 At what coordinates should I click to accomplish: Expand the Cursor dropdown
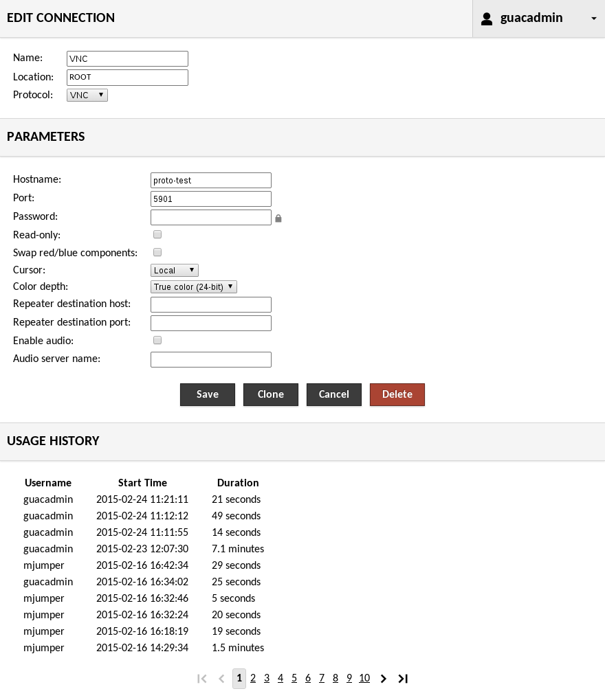[175, 271]
